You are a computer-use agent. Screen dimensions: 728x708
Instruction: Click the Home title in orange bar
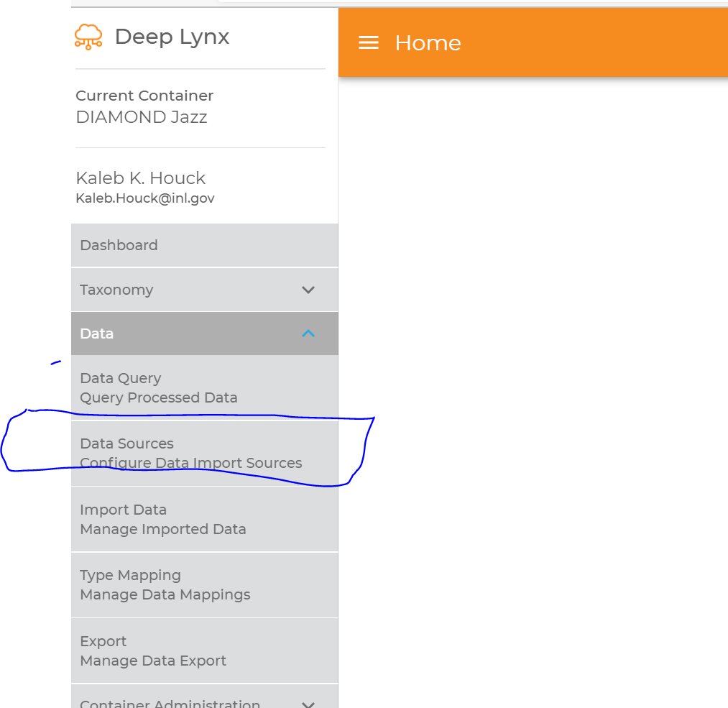tap(428, 43)
